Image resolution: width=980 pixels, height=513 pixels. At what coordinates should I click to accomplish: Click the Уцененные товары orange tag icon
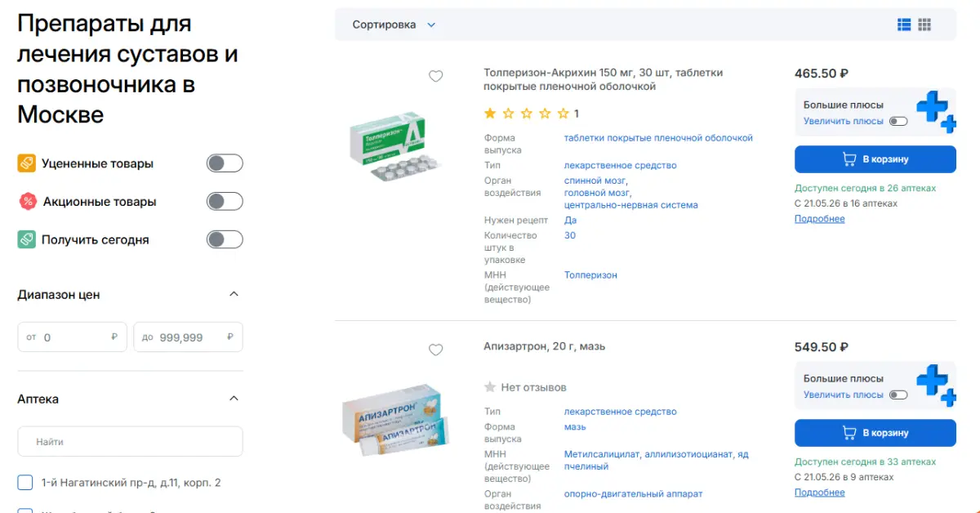pyautogui.click(x=27, y=163)
